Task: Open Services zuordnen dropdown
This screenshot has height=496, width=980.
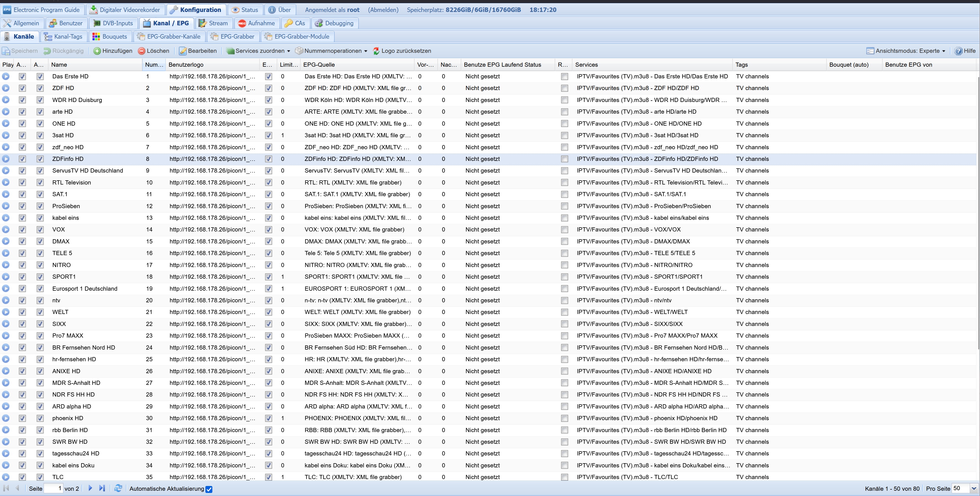Action: pyautogui.click(x=258, y=51)
